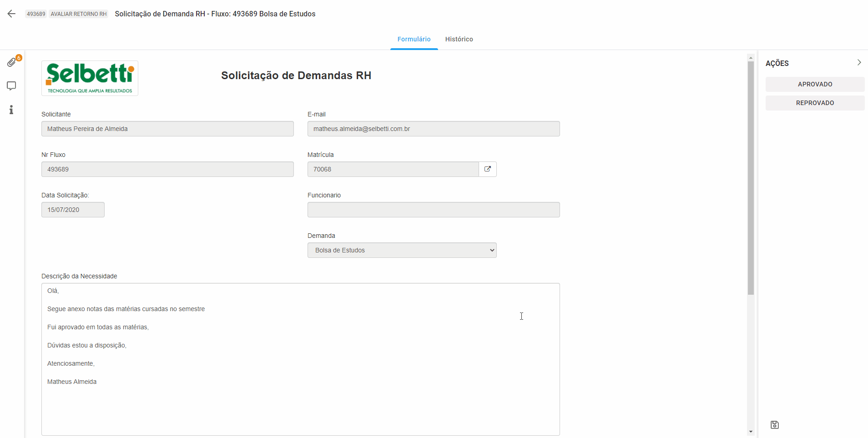
Task: Open the attachments paperclip icon
Action: click(x=12, y=62)
